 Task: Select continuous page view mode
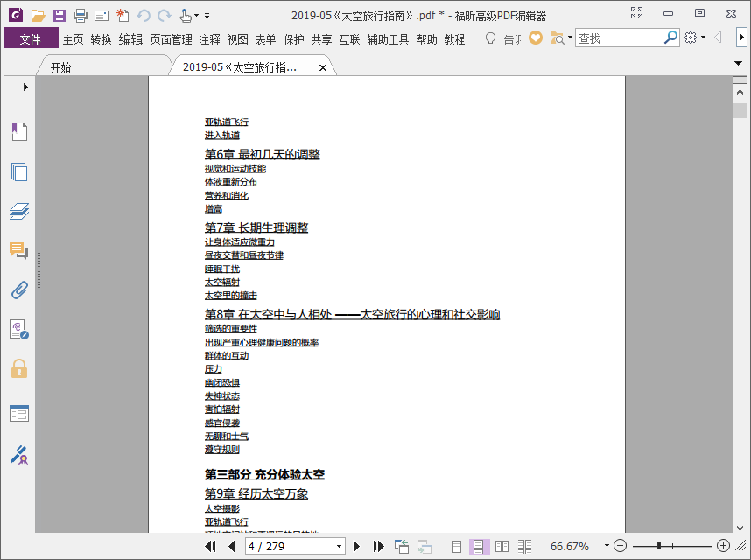(479, 546)
